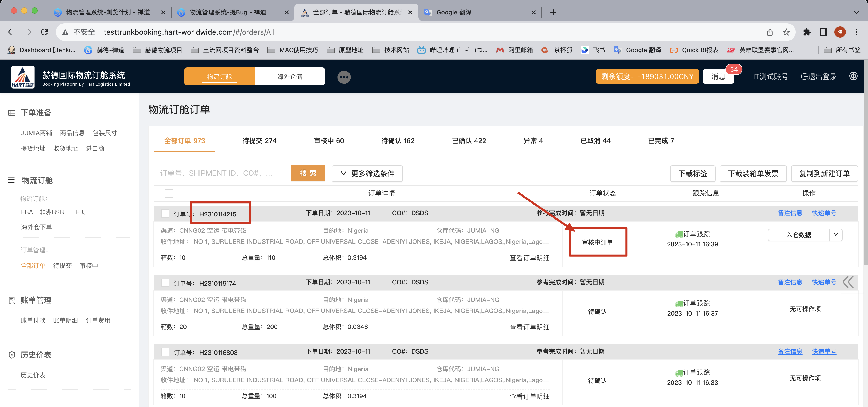Check the box for order H2310114215

165,214
